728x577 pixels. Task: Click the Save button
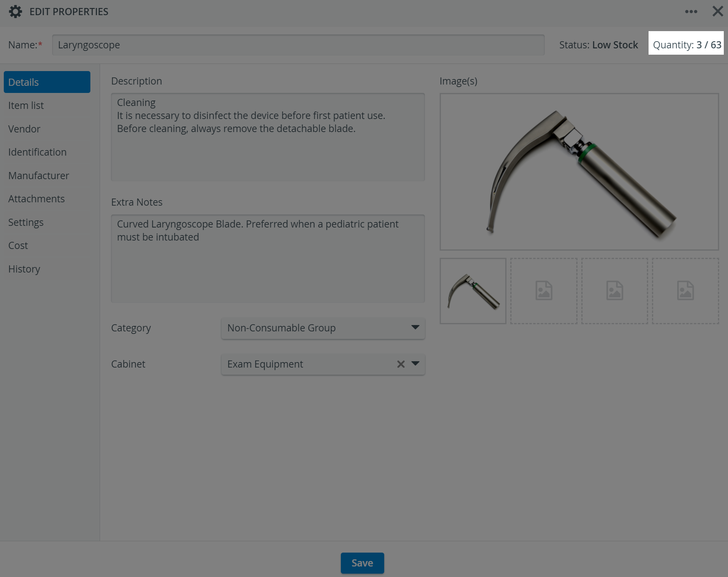[362, 563]
